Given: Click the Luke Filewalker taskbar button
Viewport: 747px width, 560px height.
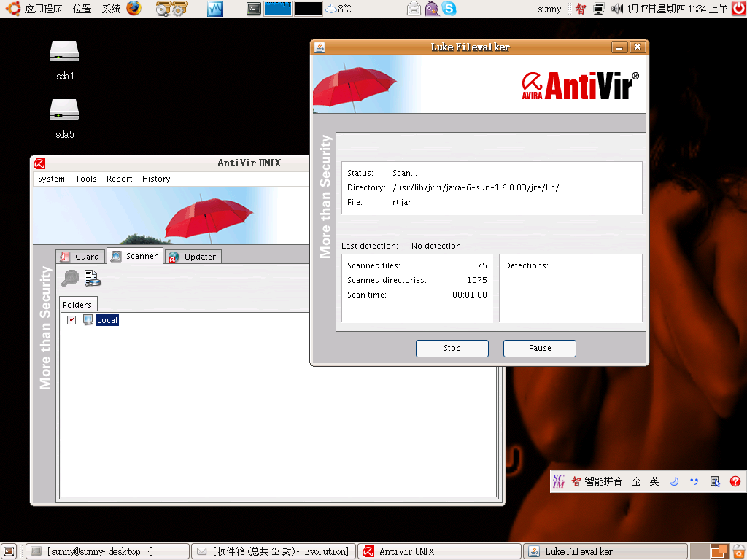Looking at the screenshot, I should (x=605, y=551).
